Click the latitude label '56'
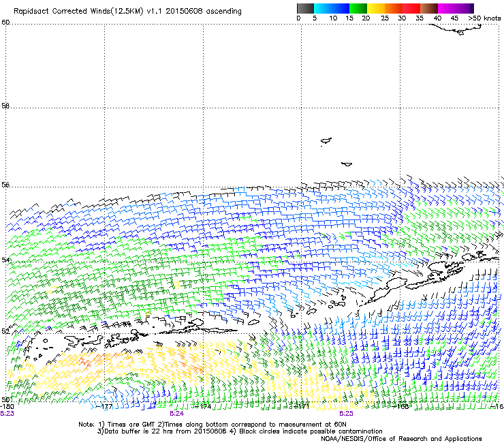The image size is (504, 443). click(5, 185)
